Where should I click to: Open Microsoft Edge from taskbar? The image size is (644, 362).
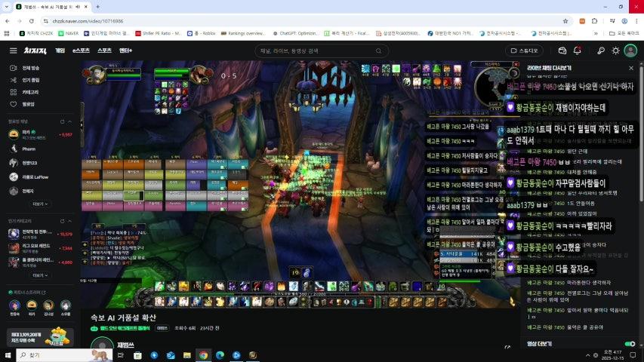point(220,355)
